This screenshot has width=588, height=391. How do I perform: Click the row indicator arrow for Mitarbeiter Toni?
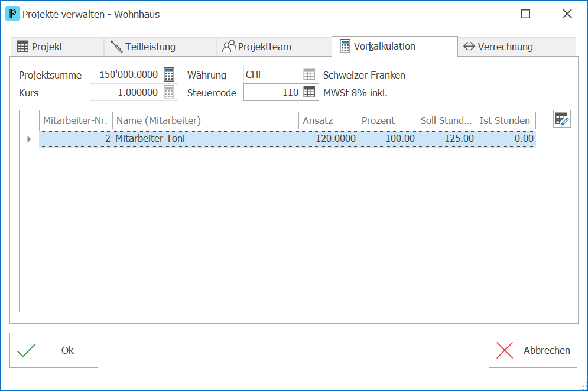pos(29,139)
